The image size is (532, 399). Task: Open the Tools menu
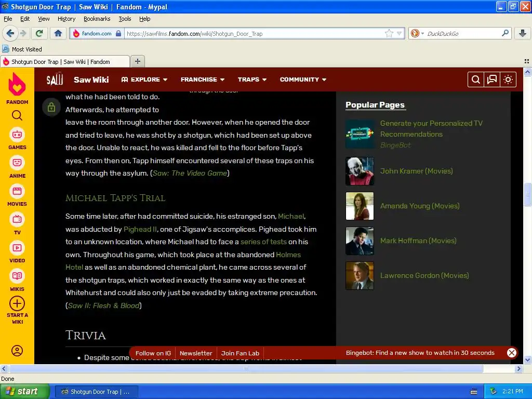[125, 19]
